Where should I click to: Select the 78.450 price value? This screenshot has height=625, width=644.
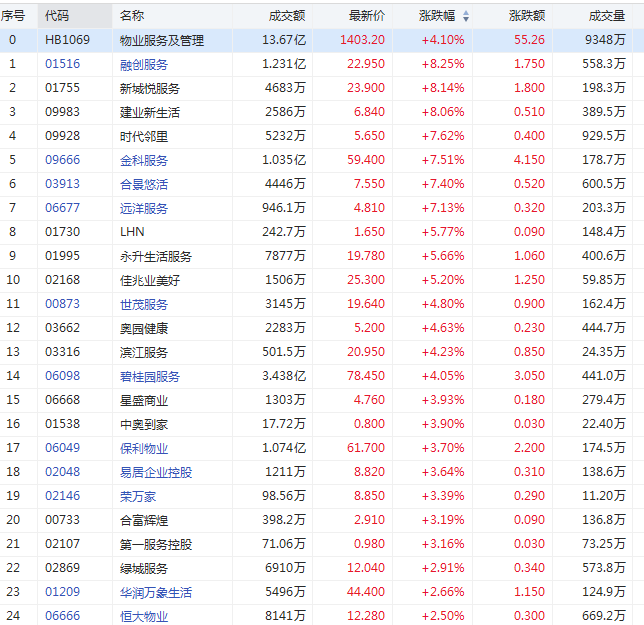pyautogui.click(x=366, y=376)
